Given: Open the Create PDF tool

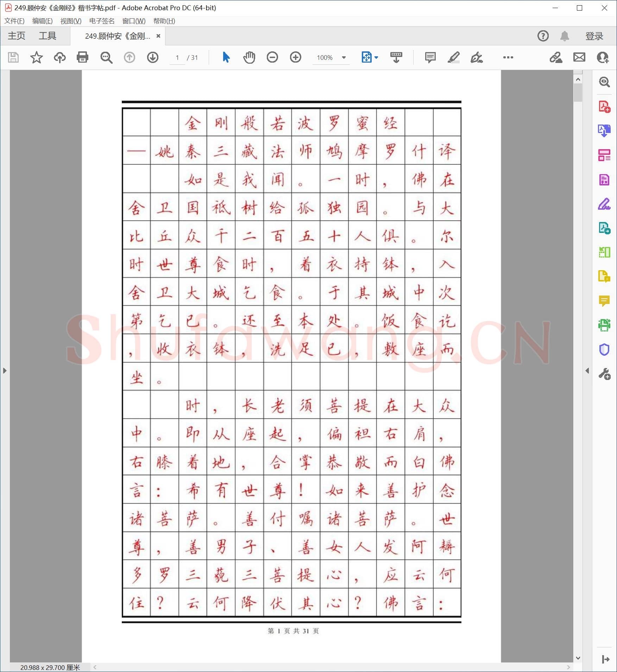Looking at the screenshot, I should point(604,107).
